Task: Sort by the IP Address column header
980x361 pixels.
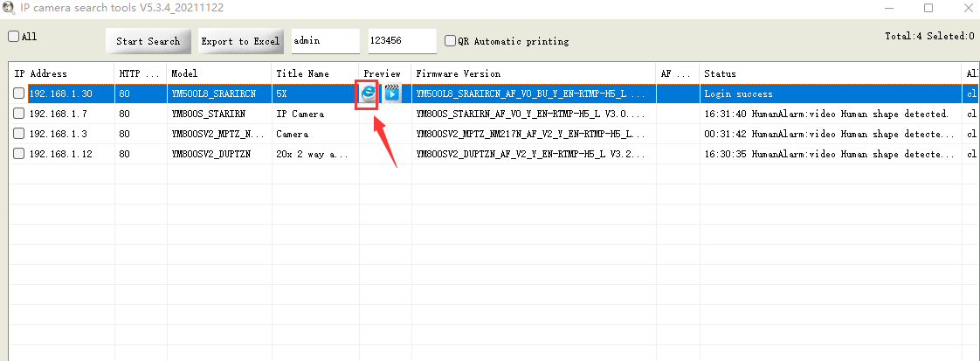Action: pyautogui.click(x=61, y=73)
